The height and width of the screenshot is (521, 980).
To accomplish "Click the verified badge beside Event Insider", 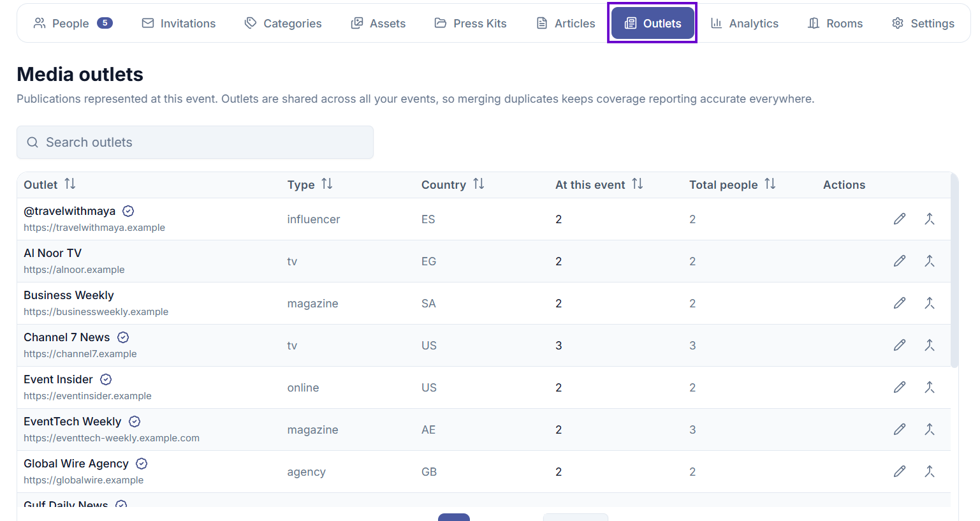I will click(x=106, y=379).
